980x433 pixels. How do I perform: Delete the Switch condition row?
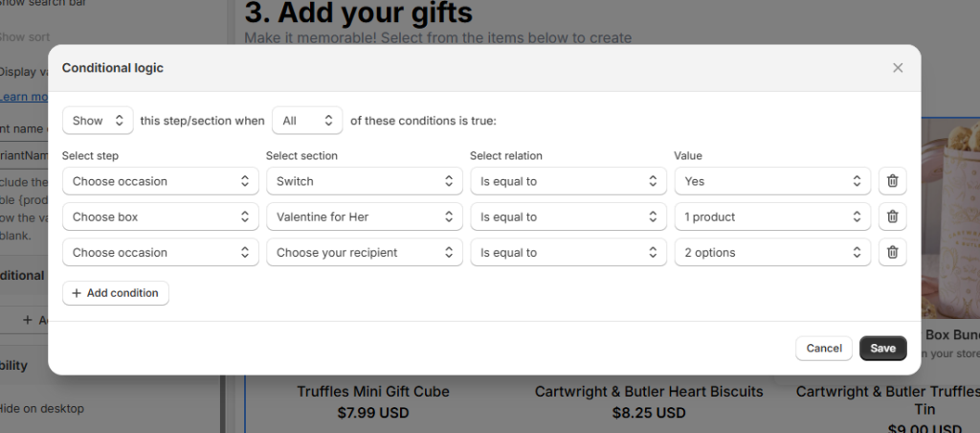[892, 181]
